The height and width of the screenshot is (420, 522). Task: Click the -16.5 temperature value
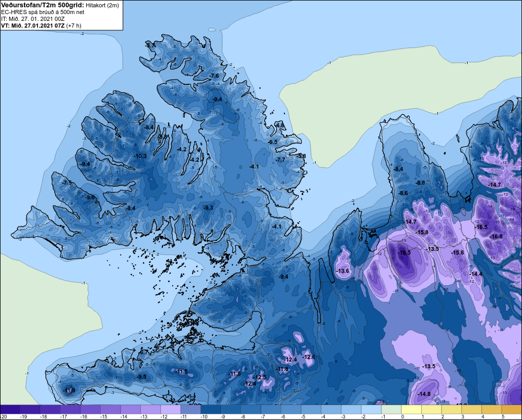point(481,227)
